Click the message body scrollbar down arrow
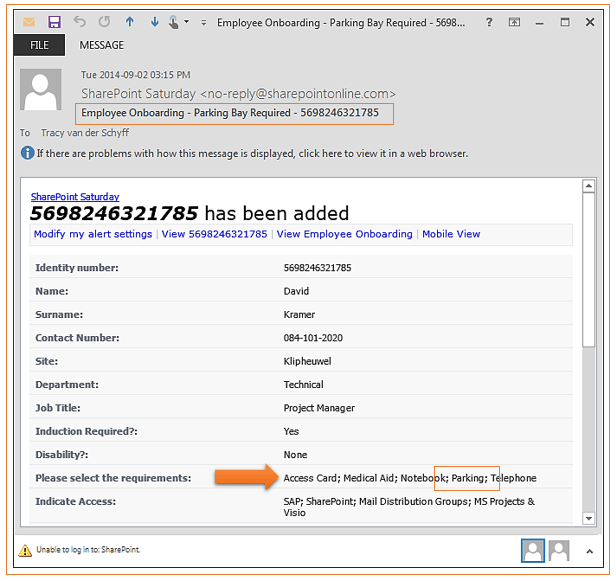The image size is (616, 581). [590, 517]
